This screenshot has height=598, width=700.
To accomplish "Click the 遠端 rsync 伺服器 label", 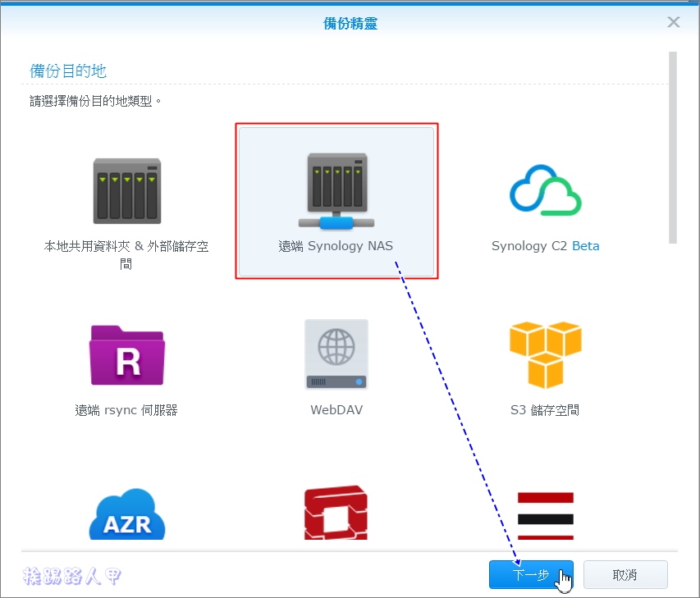I will [x=126, y=410].
